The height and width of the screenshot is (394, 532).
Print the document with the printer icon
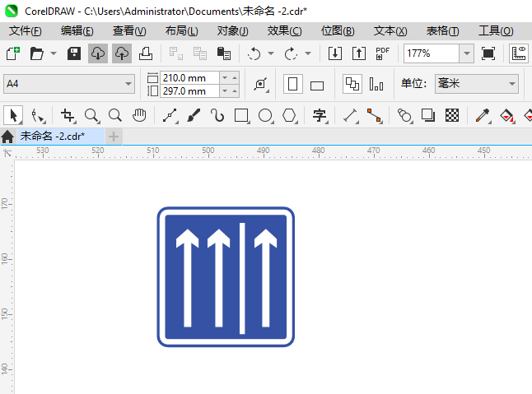(146, 53)
